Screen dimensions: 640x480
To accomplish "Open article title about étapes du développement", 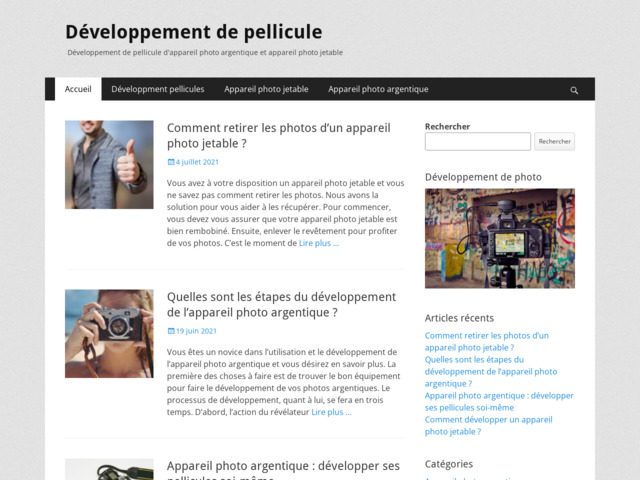I will coord(281,304).
